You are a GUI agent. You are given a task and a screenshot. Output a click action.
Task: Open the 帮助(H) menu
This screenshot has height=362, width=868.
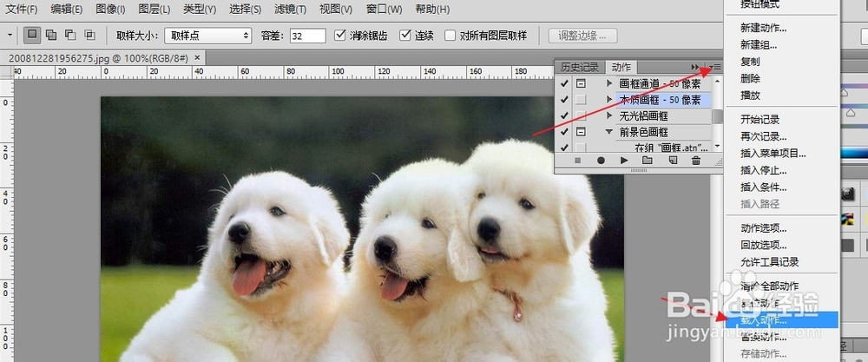[432, 10]
